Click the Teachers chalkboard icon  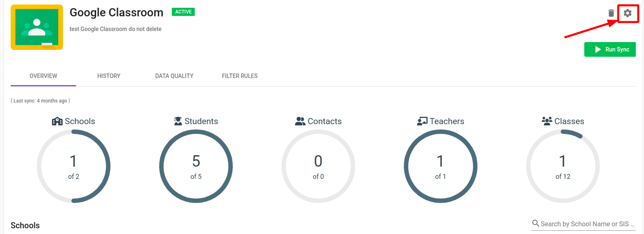(422, 121)
